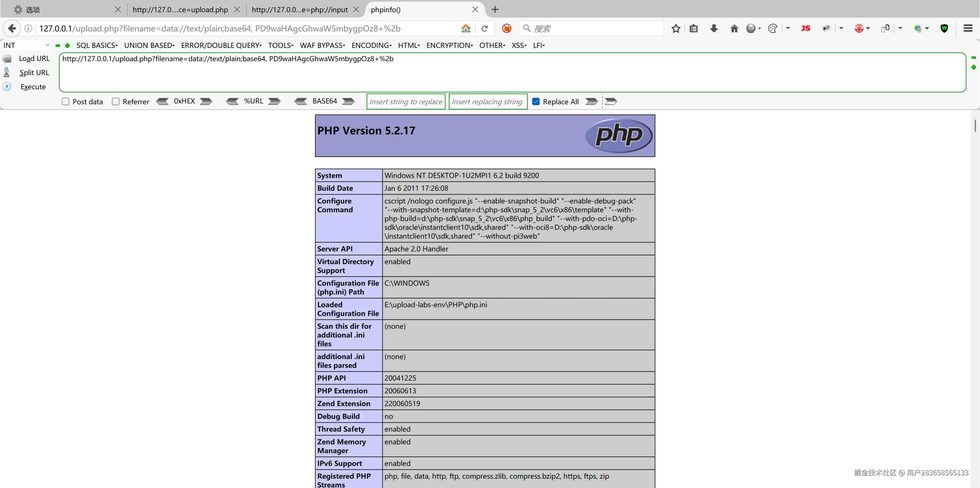Click the red JS toolbar icon

pyautogui.click(x=805, y=29)
